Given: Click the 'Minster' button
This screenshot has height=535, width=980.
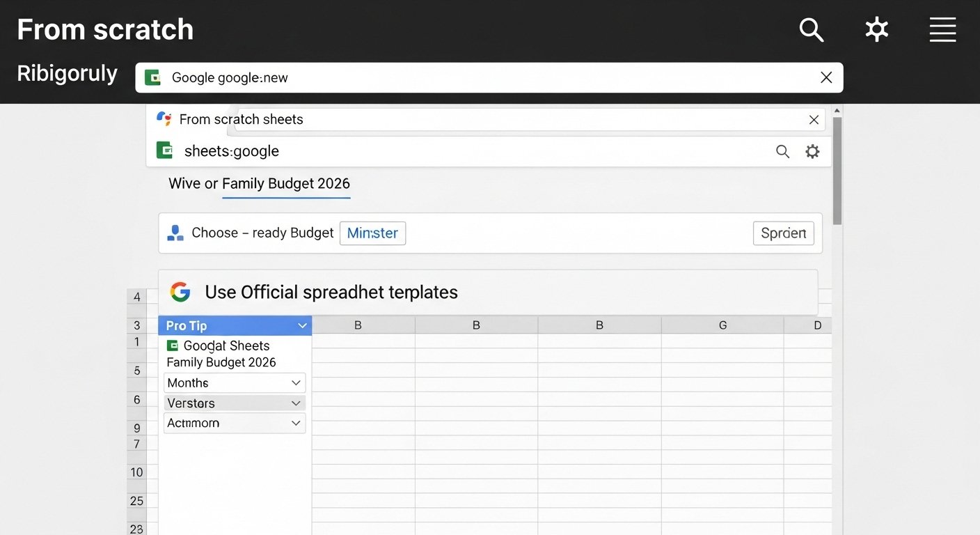Looking at the screenshot, I should (x=372, y=233).
